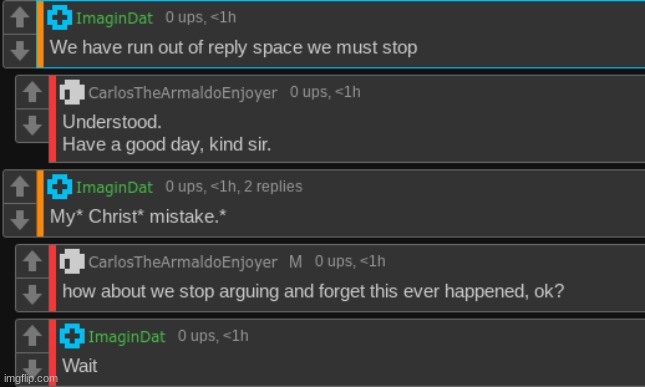The image size is (645, 387).
Task: Open ImaginDat profile from the top comment
Action: (114, 18)
